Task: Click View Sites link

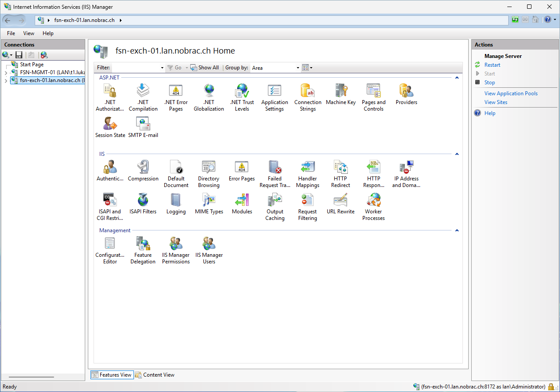Action: coord(496,102)
